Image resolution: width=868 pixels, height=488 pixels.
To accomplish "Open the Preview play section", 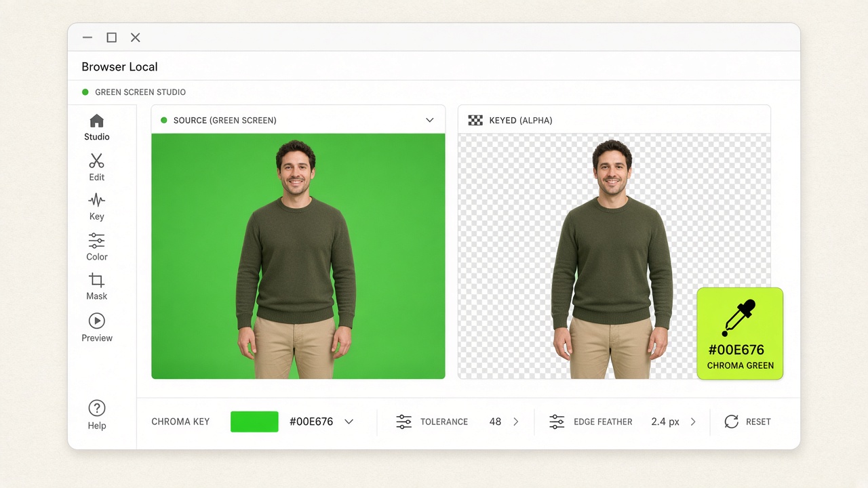I will coord(97,327).
